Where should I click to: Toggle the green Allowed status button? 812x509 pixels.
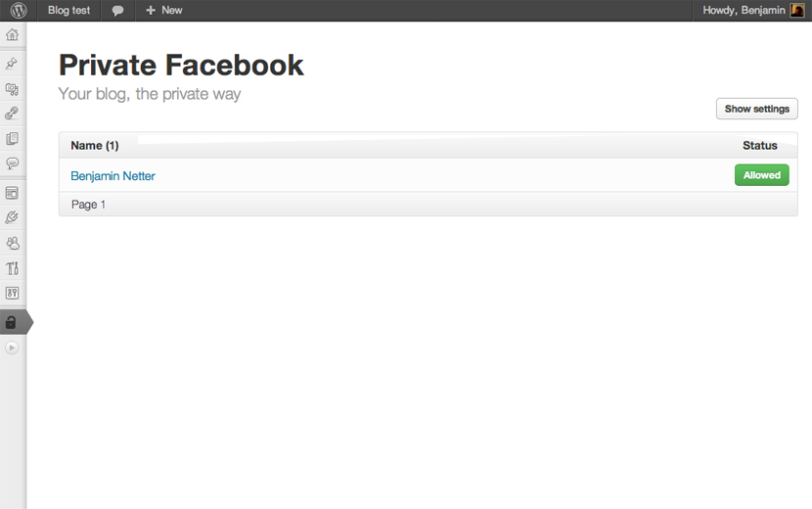pos(762,175)
